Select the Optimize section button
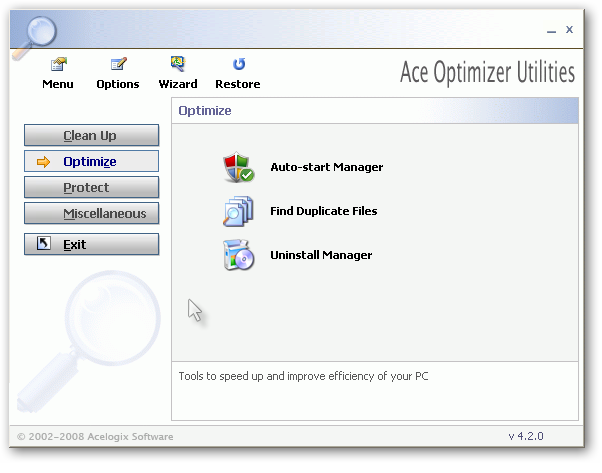The width and height of the screenshot is (602, 473). click(x=91, y=161)
